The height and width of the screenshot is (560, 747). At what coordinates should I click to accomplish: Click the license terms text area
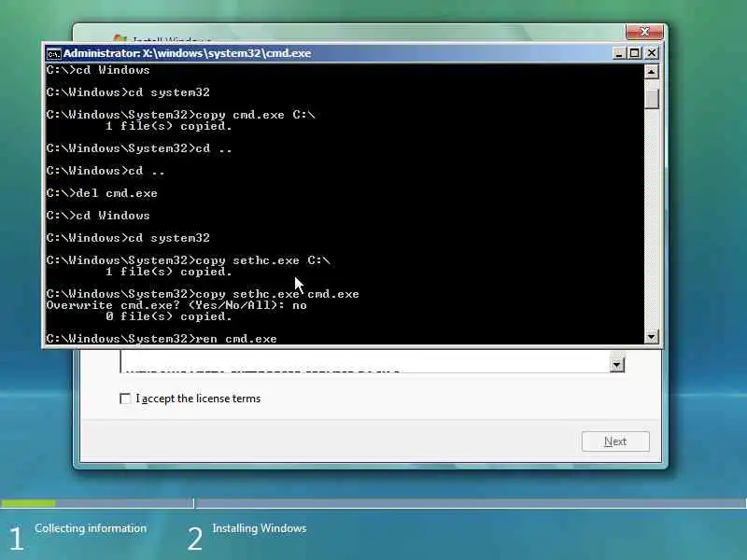pyautogui.click(x=365, y=362)
